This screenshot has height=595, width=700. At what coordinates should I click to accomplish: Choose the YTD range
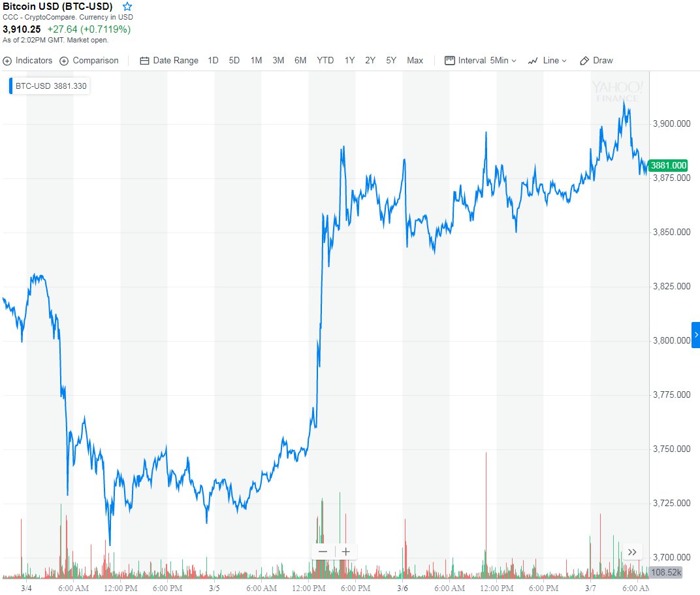[x=325, y=61]
